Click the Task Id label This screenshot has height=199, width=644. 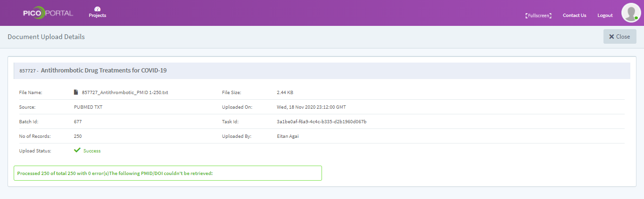pos(231,122)
